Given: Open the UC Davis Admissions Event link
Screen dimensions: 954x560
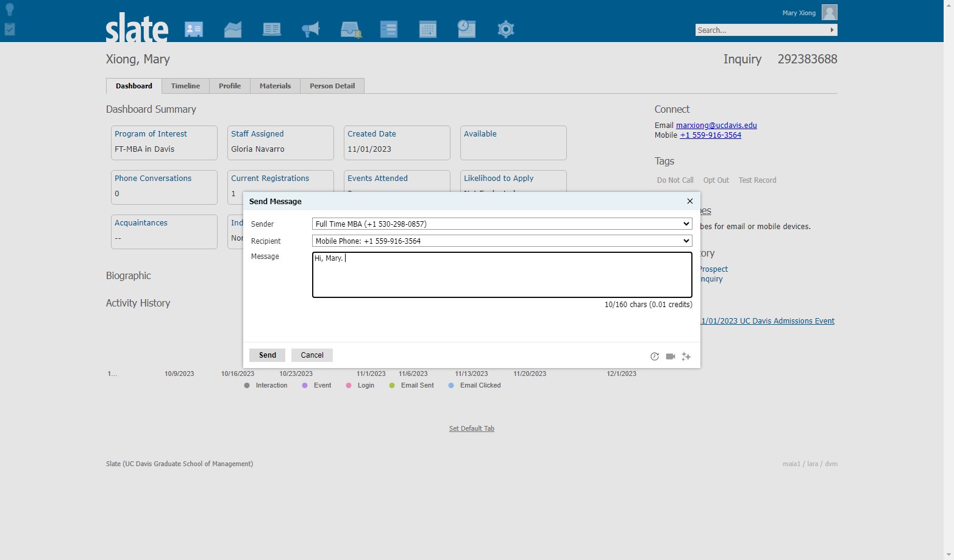Looking at the screenshot, I should (767, 321).
